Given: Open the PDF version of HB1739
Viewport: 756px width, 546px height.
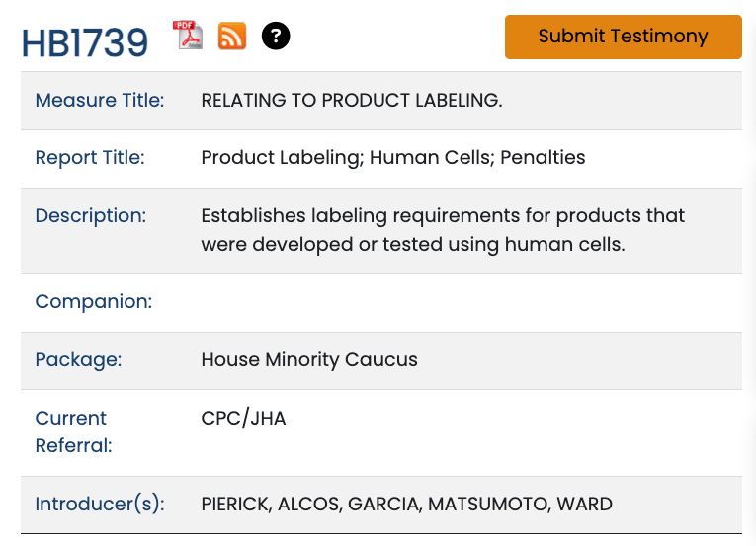Looking at the screenshot, I should click(x=188, y=36).
